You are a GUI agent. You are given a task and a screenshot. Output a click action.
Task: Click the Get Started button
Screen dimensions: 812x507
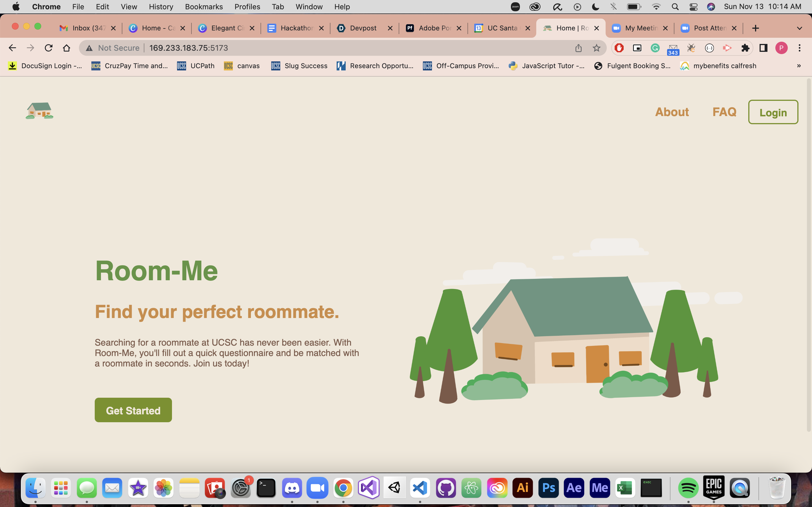pyautogui.click(x=133, y=410)
